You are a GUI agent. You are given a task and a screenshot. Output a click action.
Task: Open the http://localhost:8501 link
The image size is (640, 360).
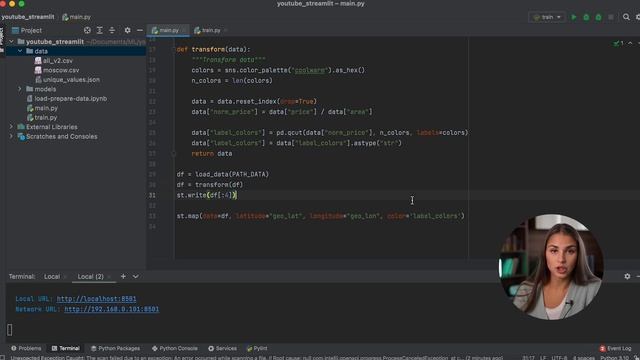click(x=96, y=299)
